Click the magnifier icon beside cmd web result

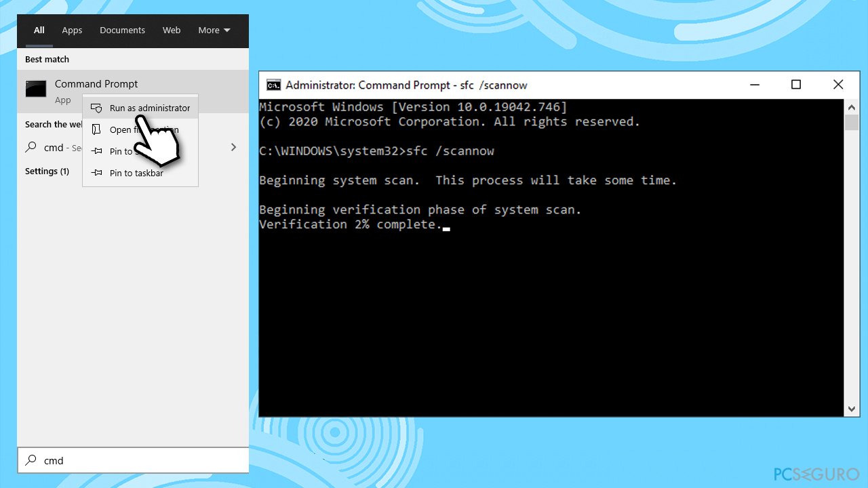(x=31, y=147)
